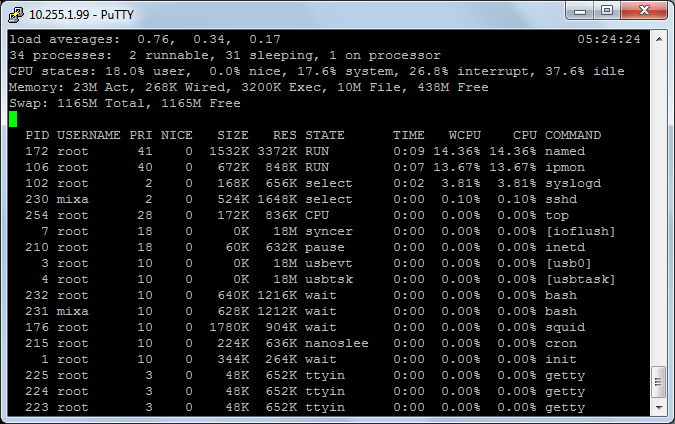Click the PID column header

(37, 135)
